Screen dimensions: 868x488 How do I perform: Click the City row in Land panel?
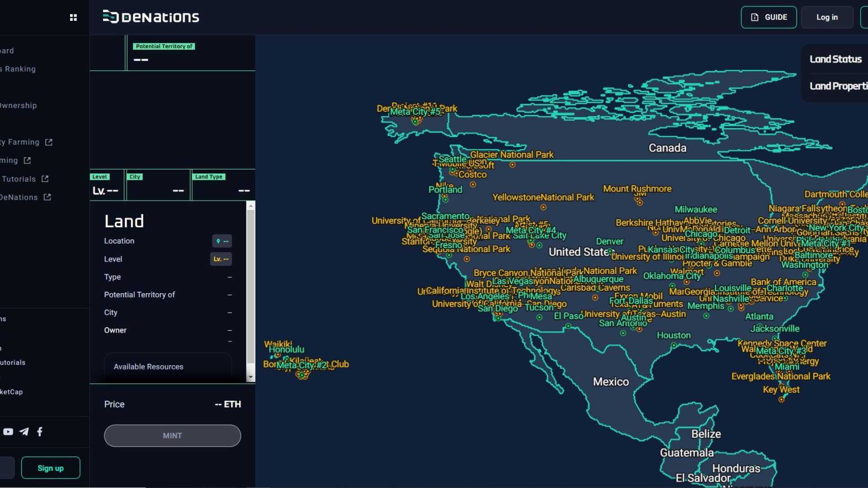[x=168, y=313]
